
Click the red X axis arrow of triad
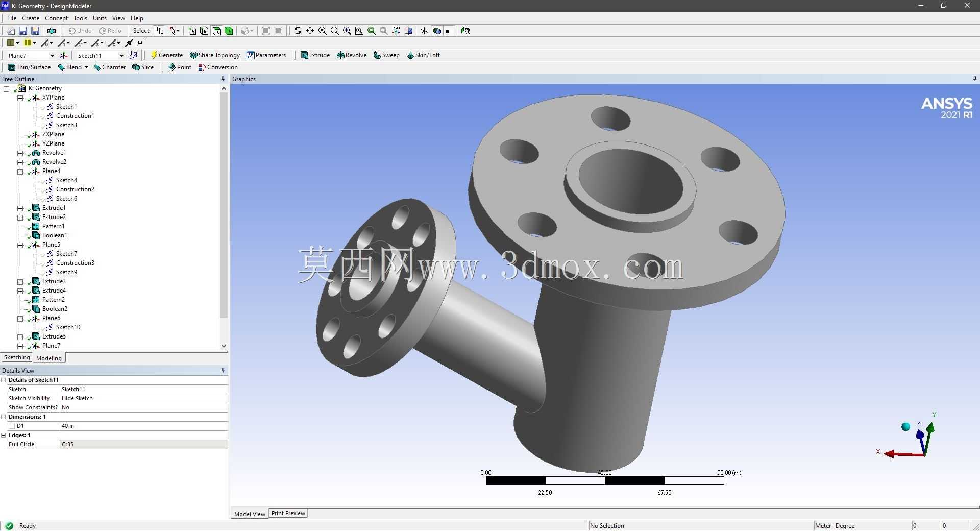(x=903, y=454)
